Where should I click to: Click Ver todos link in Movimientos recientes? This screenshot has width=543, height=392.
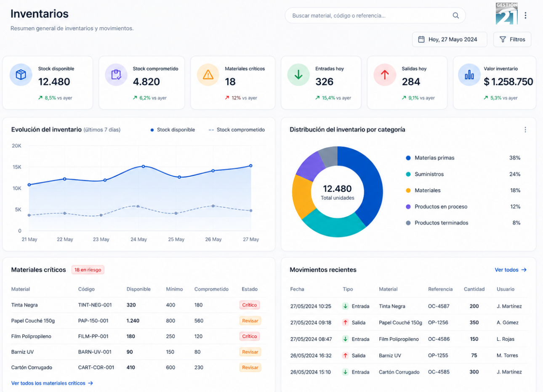[x=511, y=270]
